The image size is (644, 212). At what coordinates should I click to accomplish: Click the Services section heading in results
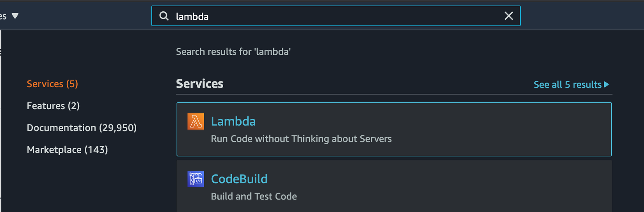click(x=199, y=84)
